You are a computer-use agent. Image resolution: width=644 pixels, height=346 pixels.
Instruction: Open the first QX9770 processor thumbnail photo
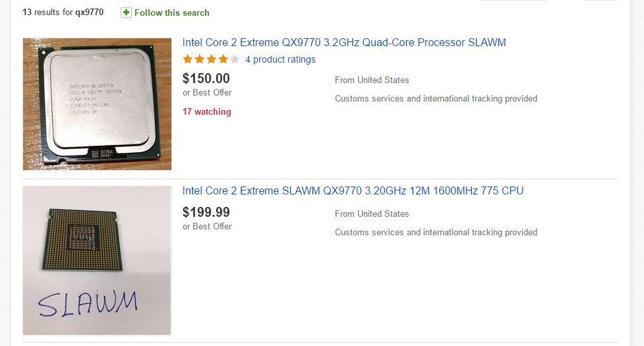coord(97,104)
